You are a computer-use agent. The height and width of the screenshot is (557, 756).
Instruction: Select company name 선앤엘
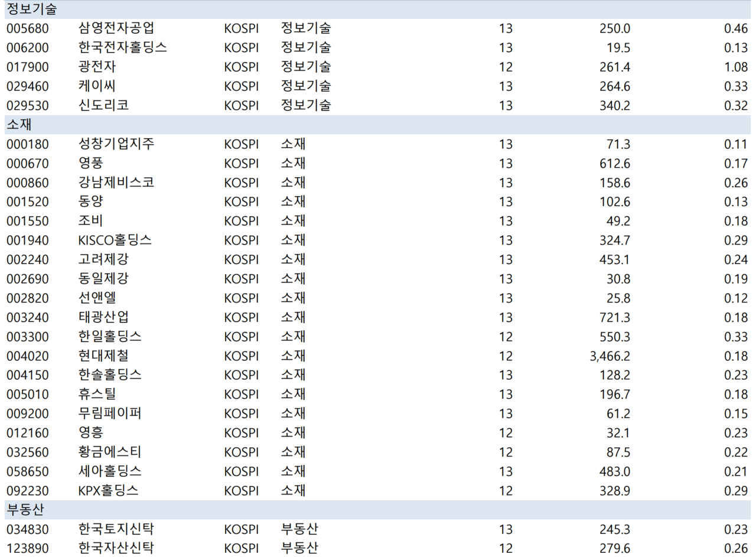pos(97,298)
